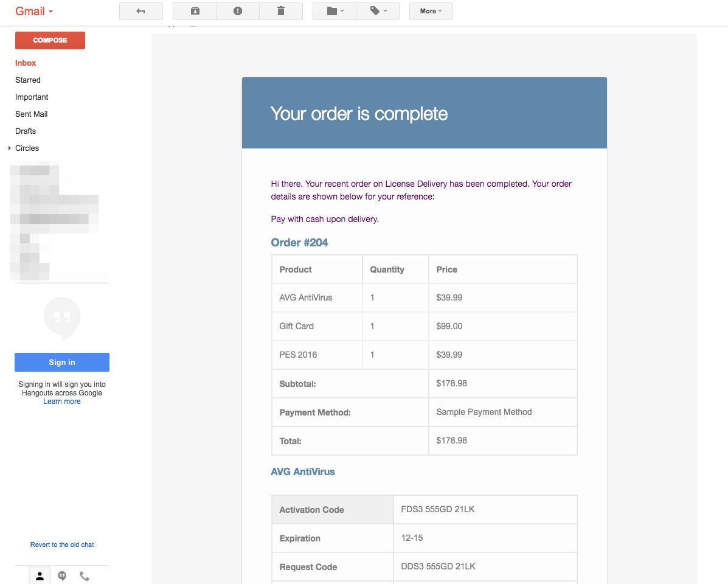Select the Contacts person icon tab
Screen dimensions: 728x584
40,576
